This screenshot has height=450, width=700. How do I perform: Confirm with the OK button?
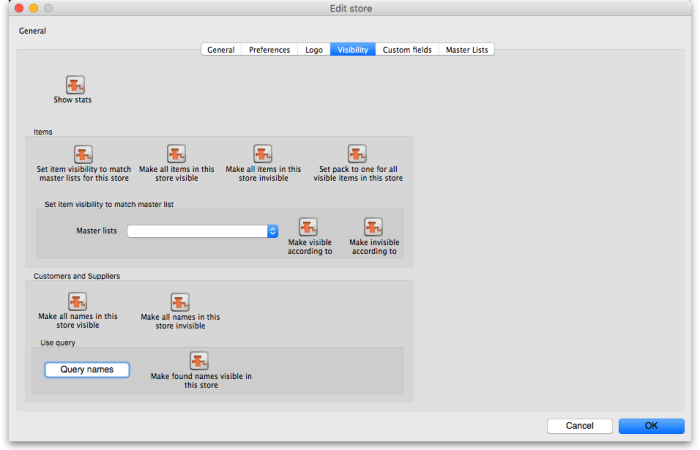[x=651, y=425]
